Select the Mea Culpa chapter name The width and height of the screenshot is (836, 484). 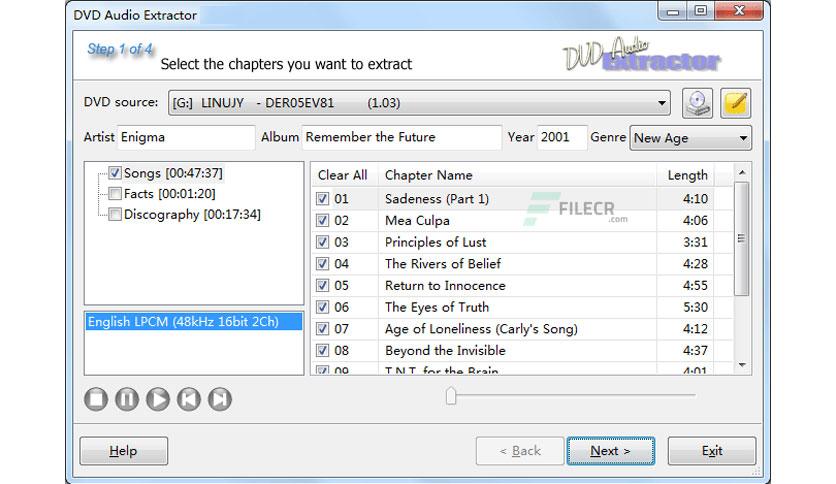pos(417,220)
